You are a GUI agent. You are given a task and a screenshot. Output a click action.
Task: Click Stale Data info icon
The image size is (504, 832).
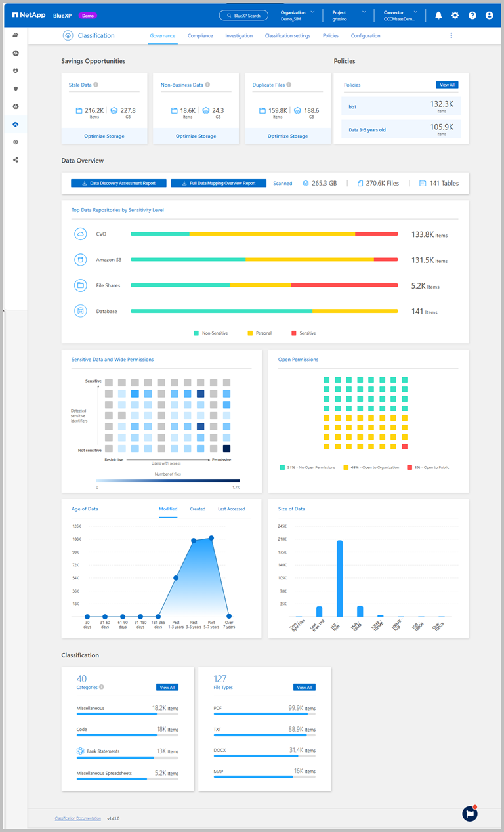(x=96, y=85)
